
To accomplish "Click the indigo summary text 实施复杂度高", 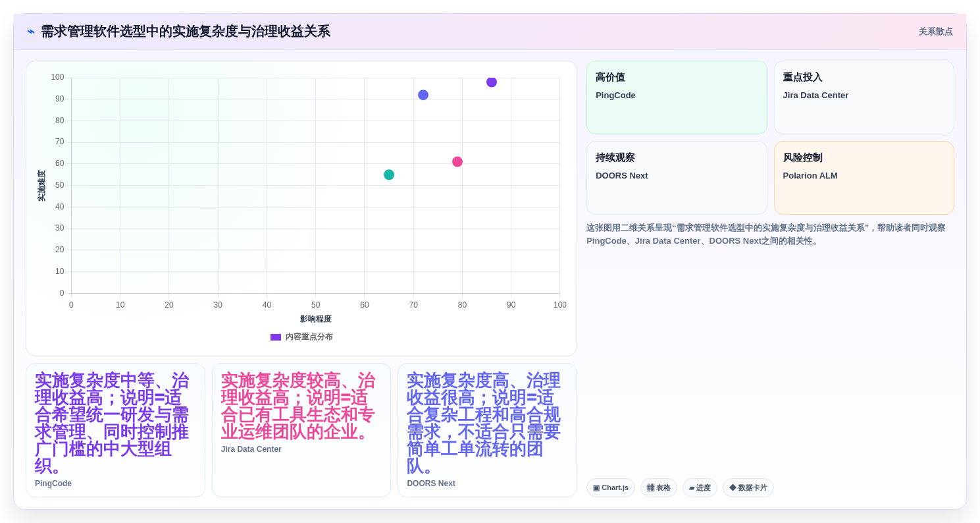I will [x=484, y=424].
